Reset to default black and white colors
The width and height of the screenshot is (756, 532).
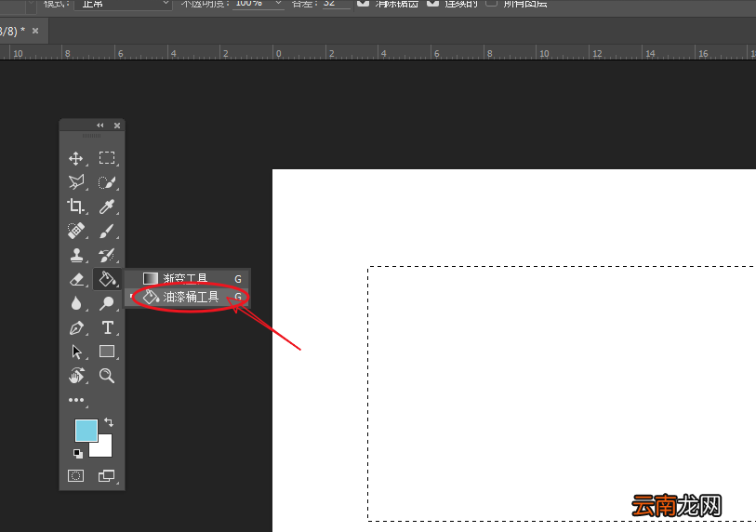click(77, 453)
